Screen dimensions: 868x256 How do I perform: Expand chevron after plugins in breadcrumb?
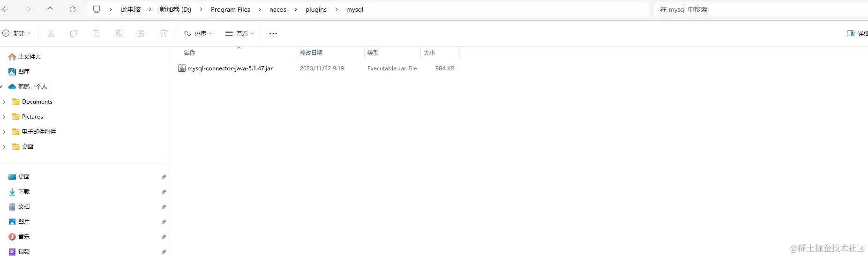pos(337,9)
